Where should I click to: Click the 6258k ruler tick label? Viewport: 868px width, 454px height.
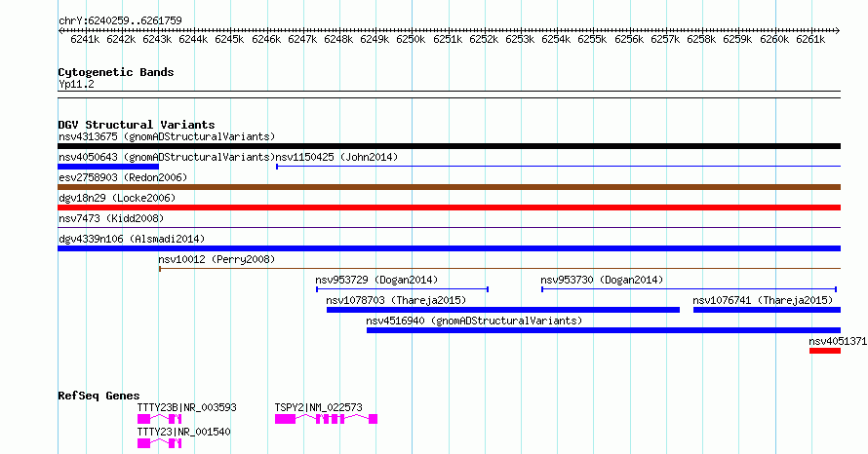point(701,39)
